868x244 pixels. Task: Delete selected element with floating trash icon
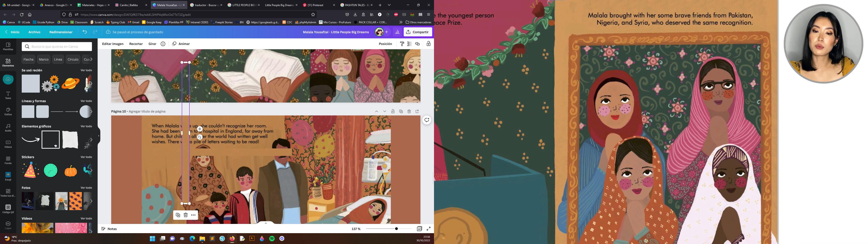click(186, 215)
